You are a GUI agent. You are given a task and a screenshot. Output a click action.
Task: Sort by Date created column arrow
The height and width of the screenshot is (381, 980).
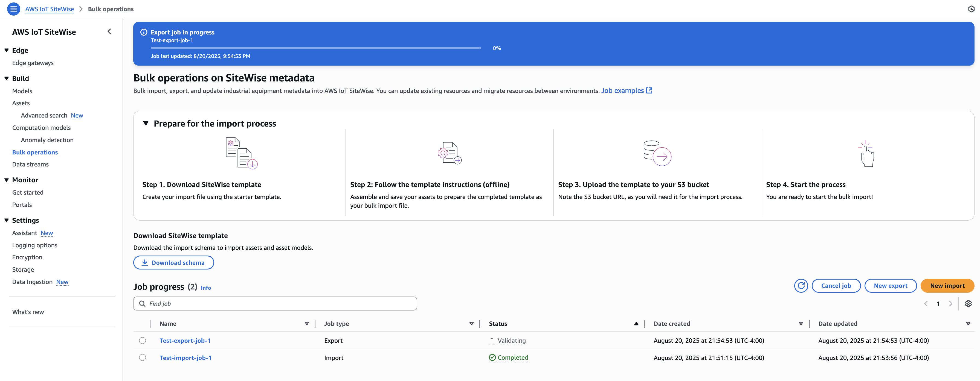[801, 324]
